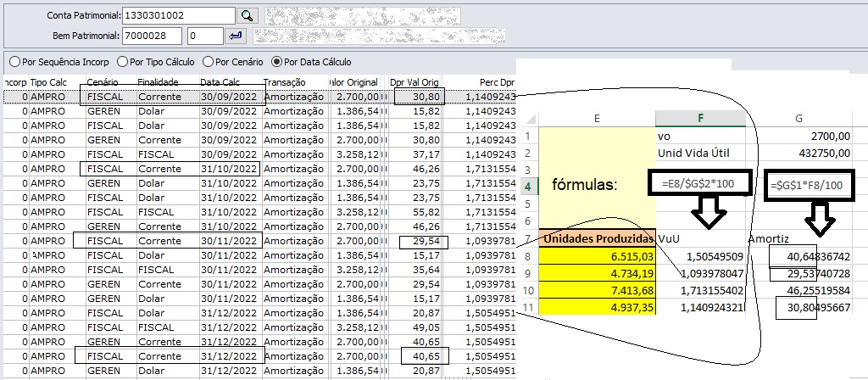This screenshot has height=380, width=868.
Task: Select Excel column header G
Action: 798,118
